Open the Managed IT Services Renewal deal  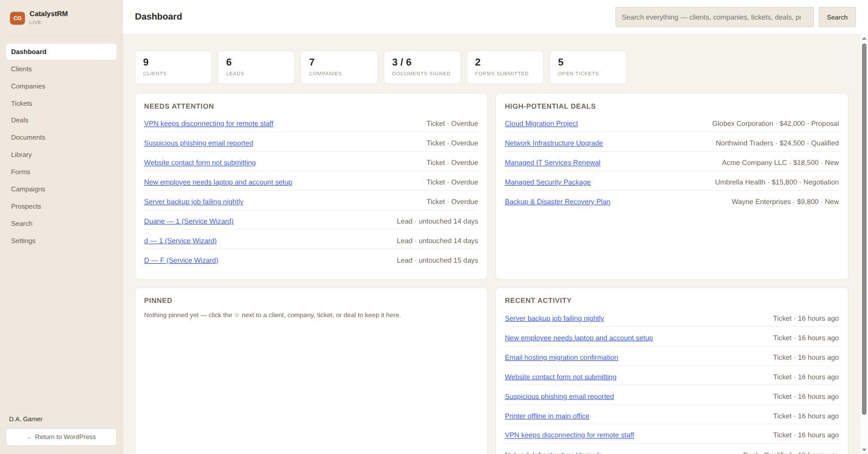tap(552, 163)
